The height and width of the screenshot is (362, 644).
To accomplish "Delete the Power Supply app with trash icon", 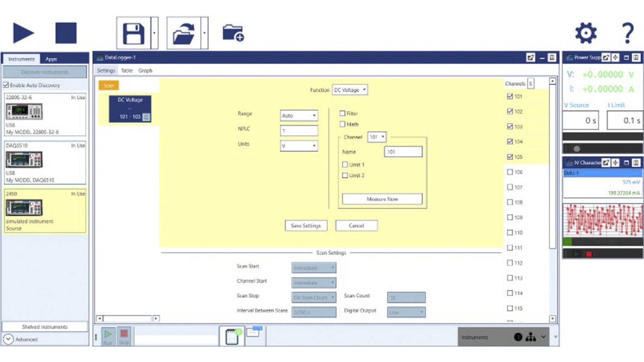I will coord(636,58).
